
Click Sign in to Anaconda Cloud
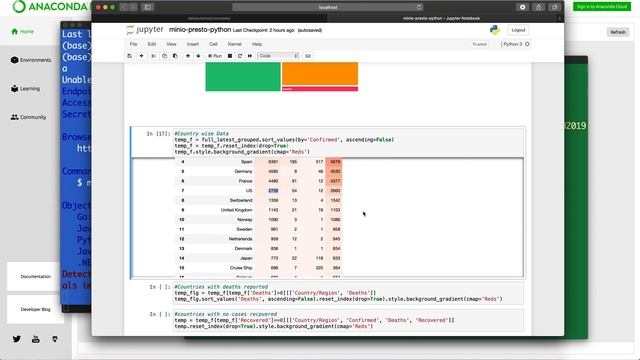tap(602, 7)
